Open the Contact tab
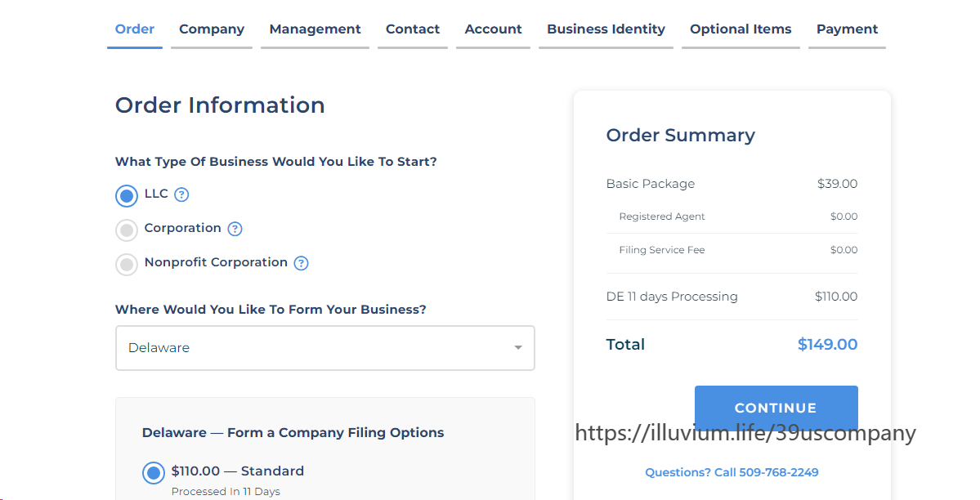The image size is (980, 500). 413,29
